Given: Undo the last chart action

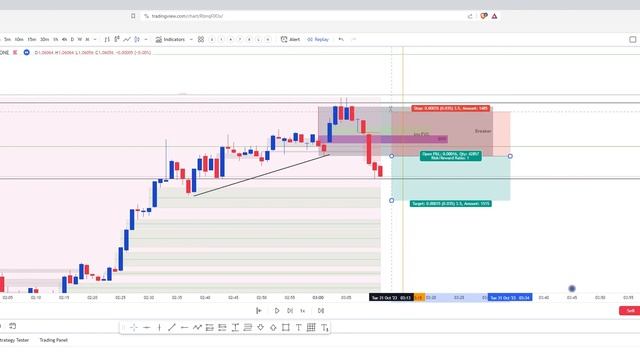Looking at the screenshot, I should coord(341,40).
